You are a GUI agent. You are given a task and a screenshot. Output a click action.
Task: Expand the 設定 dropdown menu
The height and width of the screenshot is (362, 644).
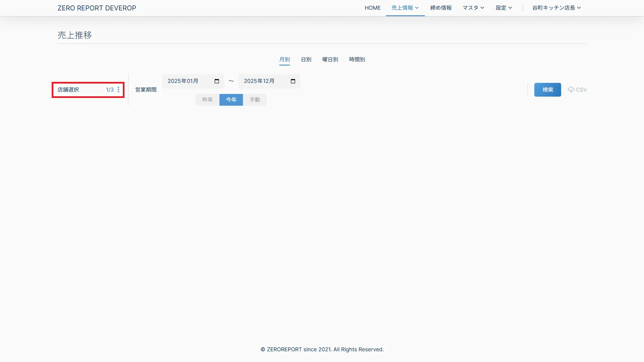point(504,8)
